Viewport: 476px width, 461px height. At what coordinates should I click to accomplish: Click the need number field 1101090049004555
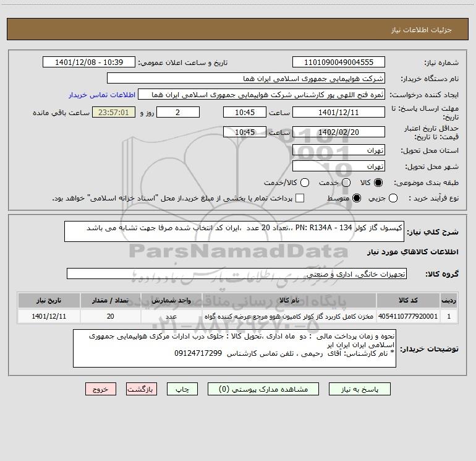[x=339, y=62]
